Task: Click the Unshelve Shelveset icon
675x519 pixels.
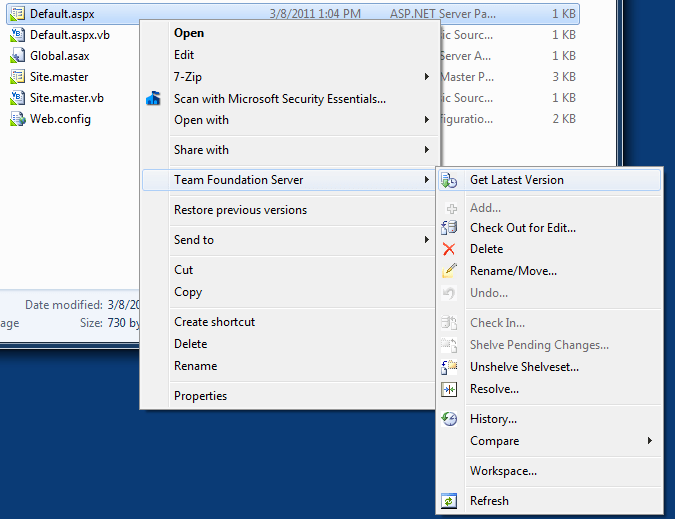Action: coord(449,367)
